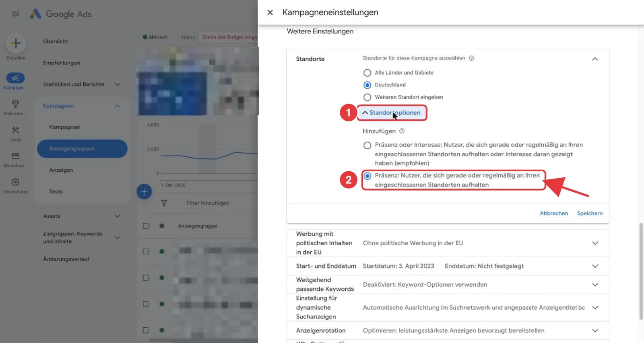Click the Google Ads logo
The width and height of the screenshot is (644, 343).
pos(61,14)
